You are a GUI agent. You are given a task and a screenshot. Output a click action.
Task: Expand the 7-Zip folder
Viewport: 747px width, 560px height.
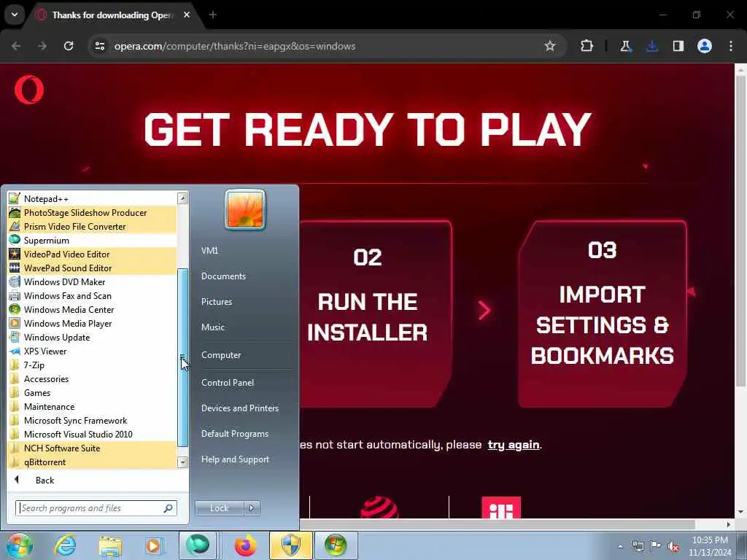pos(92,365)
